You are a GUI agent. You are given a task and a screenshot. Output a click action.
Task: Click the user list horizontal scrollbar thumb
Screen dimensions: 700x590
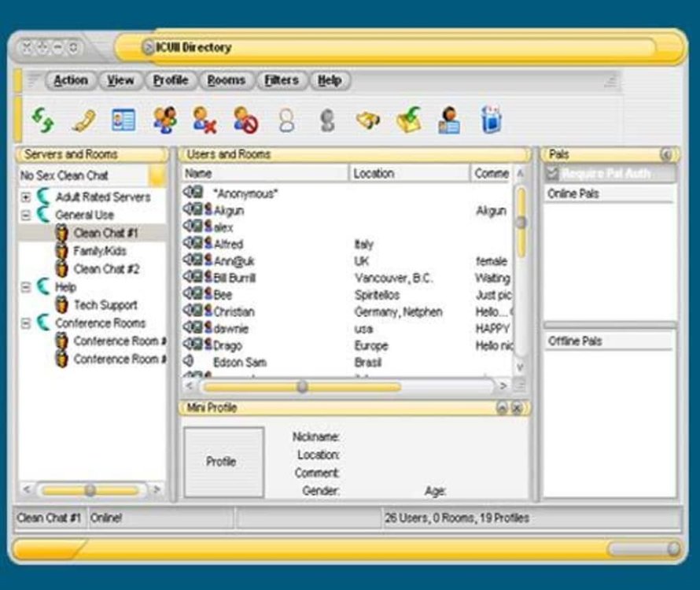[302, 386]
